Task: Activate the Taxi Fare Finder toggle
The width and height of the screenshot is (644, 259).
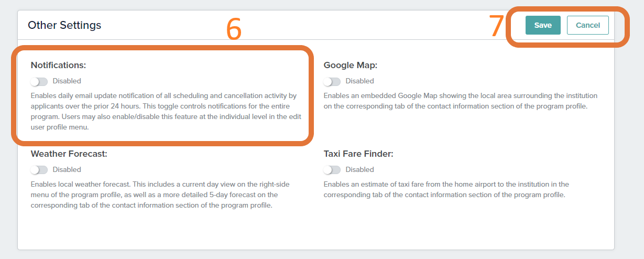Action: (x=332, y=170)
